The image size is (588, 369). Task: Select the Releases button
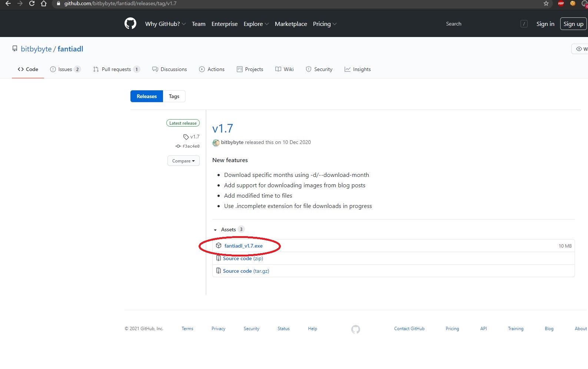[147, 96]
